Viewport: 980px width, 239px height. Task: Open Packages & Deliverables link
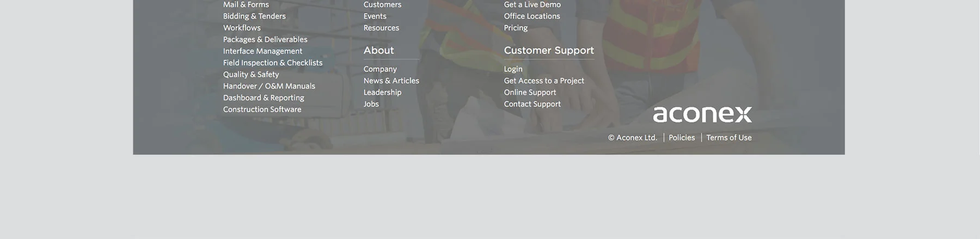265,40
